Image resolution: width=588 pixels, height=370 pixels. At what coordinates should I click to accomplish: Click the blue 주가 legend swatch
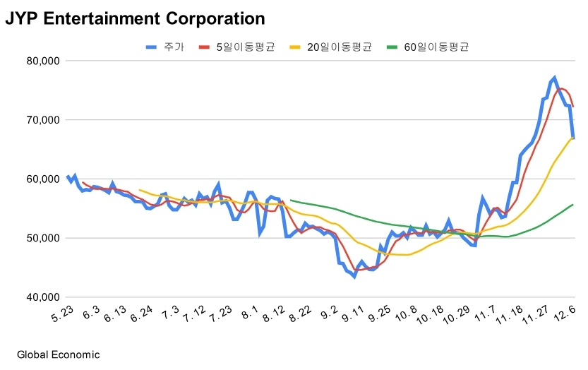(x=151, y=47)
